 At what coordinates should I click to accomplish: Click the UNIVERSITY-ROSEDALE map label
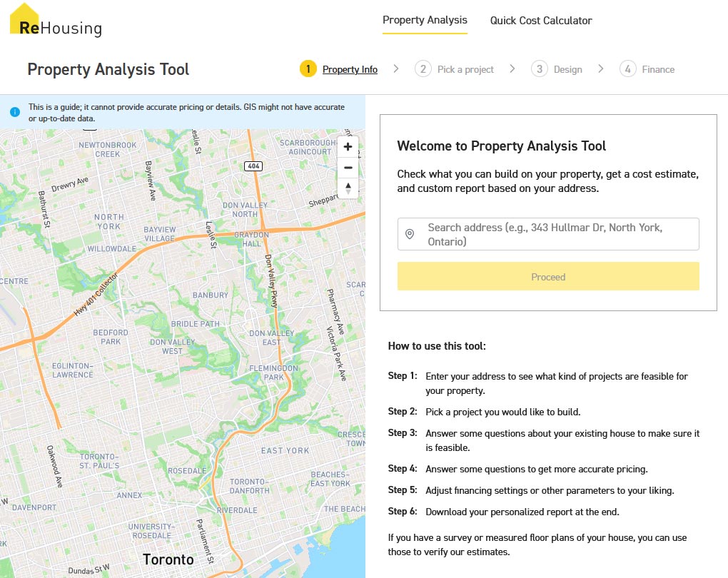click(x=151, y=531)
